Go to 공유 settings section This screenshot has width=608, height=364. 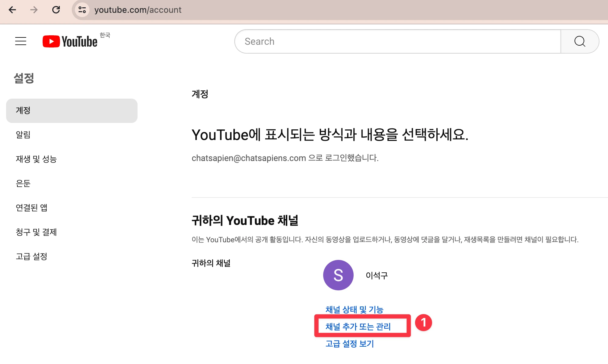[x=23, y=184]
